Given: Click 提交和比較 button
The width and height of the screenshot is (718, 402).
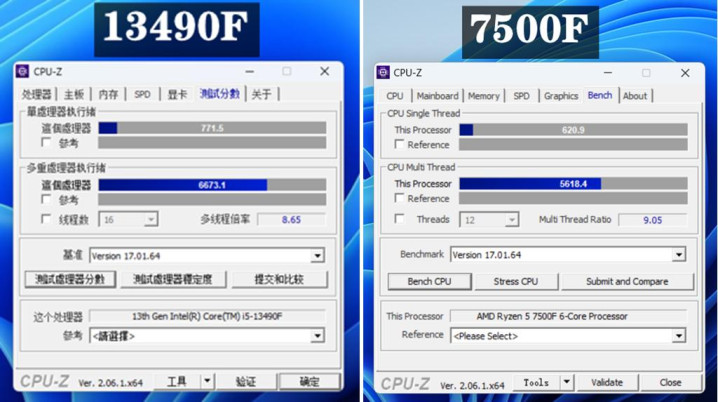Looking at the screenshot, I should tap(279, 279).
